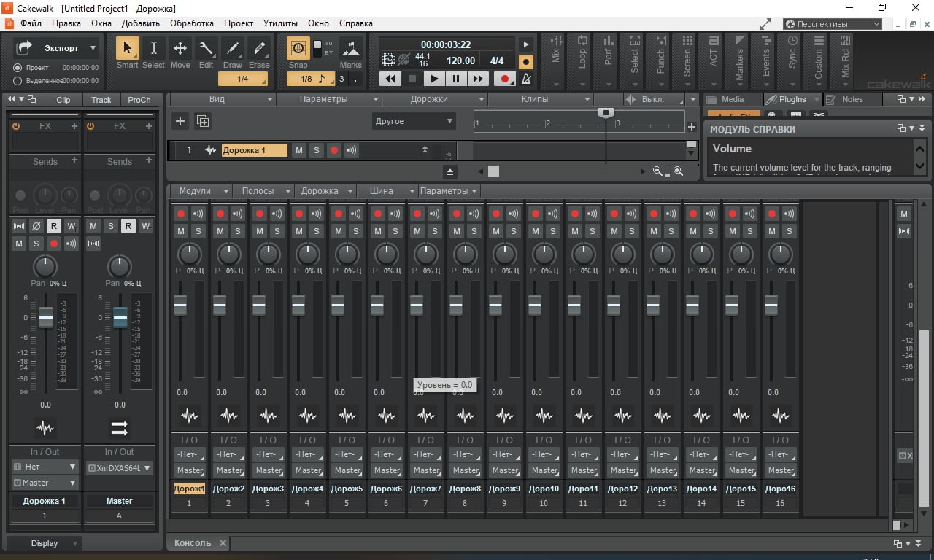934x560 pixels.
Task: Pause playback in the transport
Action: [456, 79]
